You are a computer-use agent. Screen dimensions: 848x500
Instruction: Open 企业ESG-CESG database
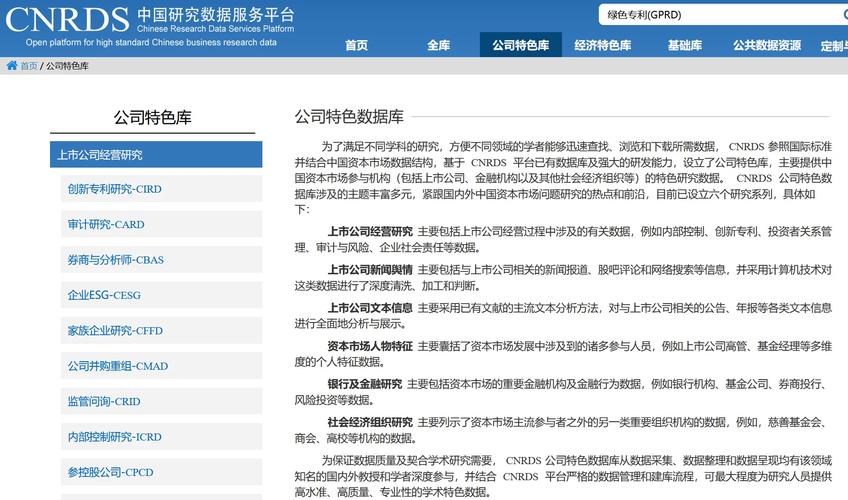point(161,295)
